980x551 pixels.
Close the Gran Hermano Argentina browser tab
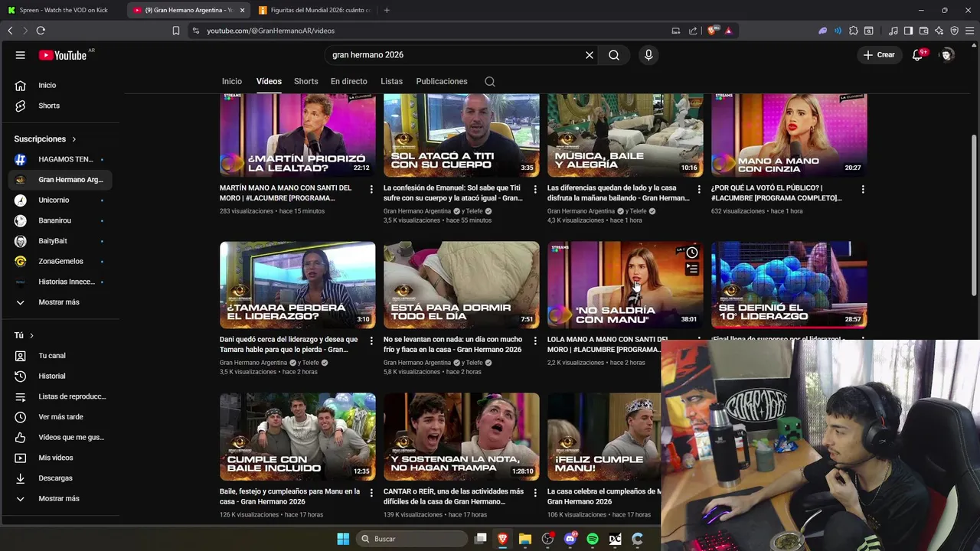click(x=243, y=10)
